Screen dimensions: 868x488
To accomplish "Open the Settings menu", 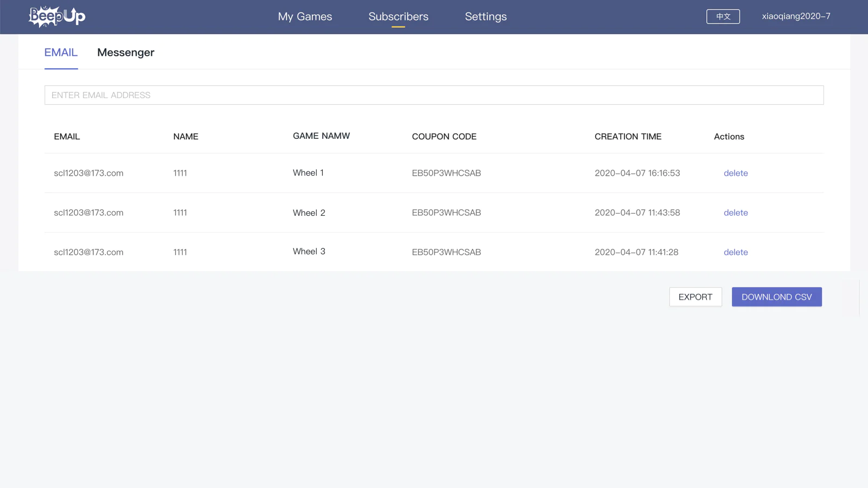I will point(486,16).
